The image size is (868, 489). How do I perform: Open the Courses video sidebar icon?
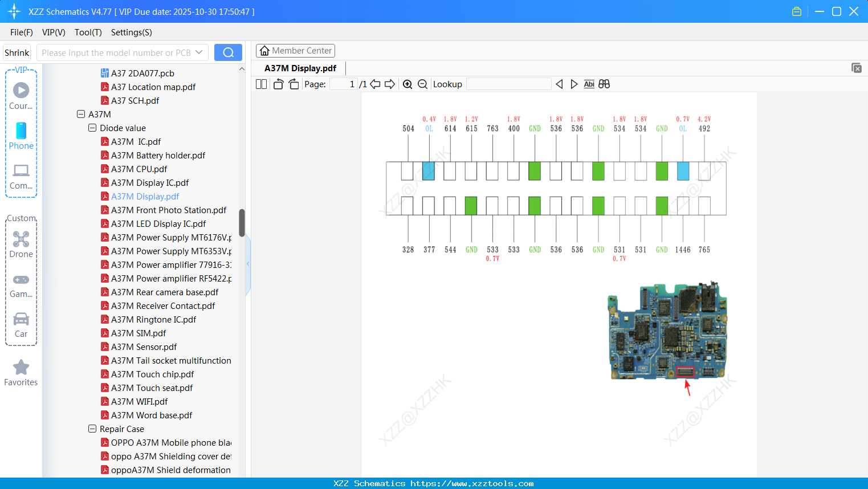(21, 95)
